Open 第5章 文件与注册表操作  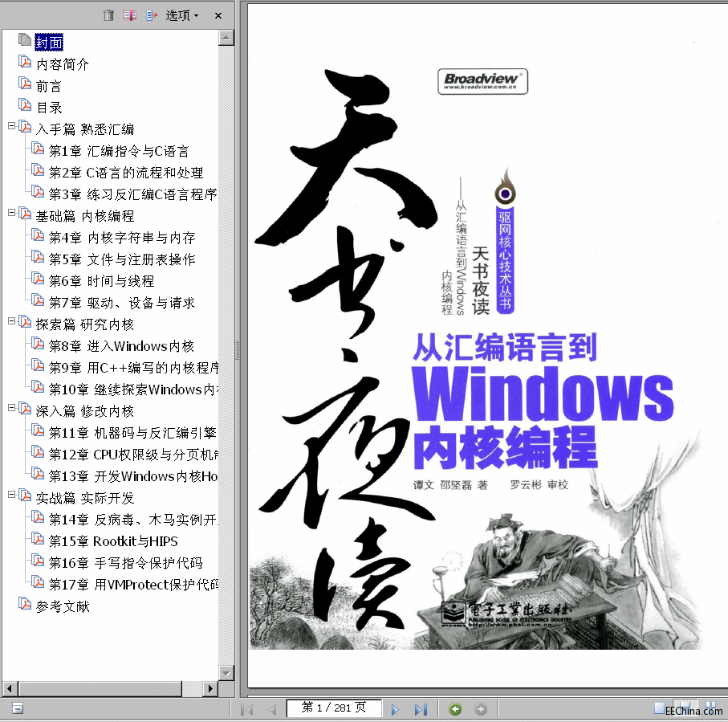click(x=122, y=259)
